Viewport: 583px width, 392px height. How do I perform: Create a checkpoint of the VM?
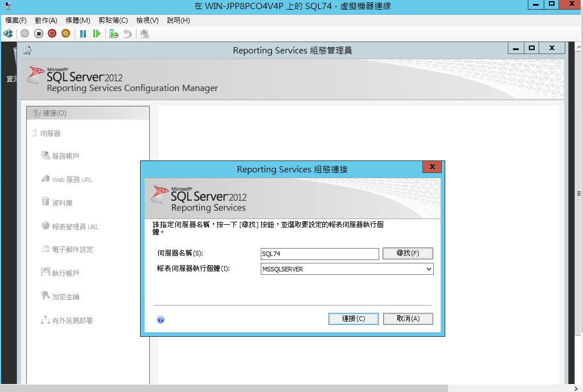114,34
